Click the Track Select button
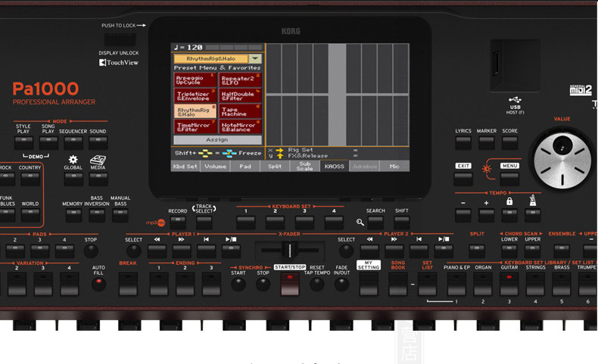598x364 pixels. pos(204,222)
